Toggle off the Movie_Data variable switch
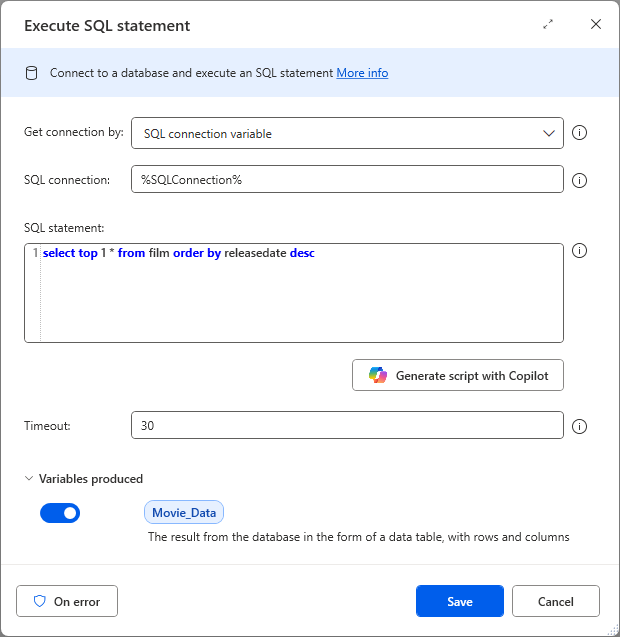Image resolution: width=620 pixels, height=637 pixels. [60, 513]
